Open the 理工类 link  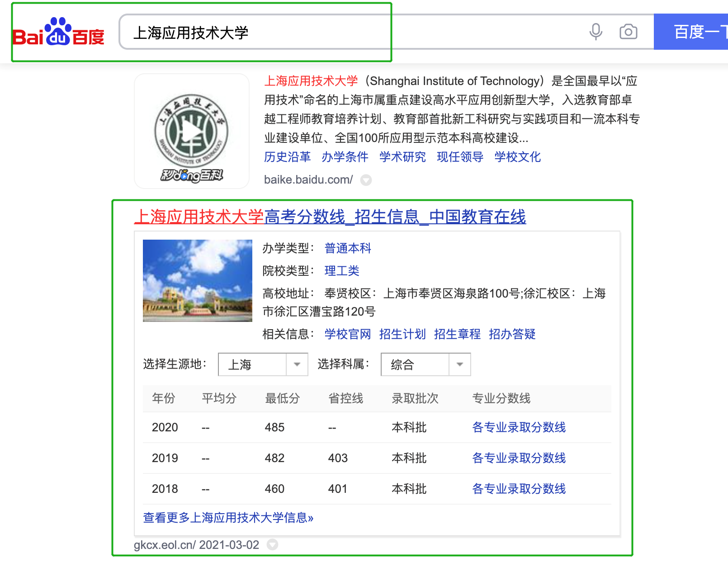(x=342, y=271)
